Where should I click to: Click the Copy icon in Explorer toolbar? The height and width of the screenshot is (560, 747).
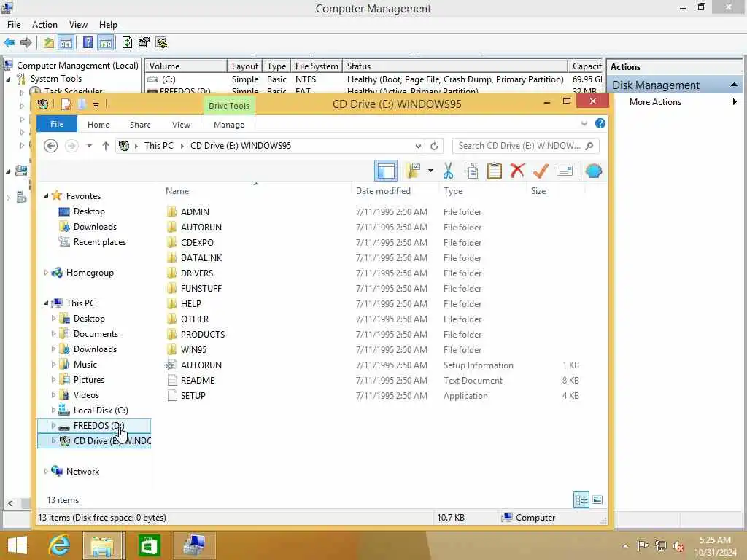click(x=471, y=171)
